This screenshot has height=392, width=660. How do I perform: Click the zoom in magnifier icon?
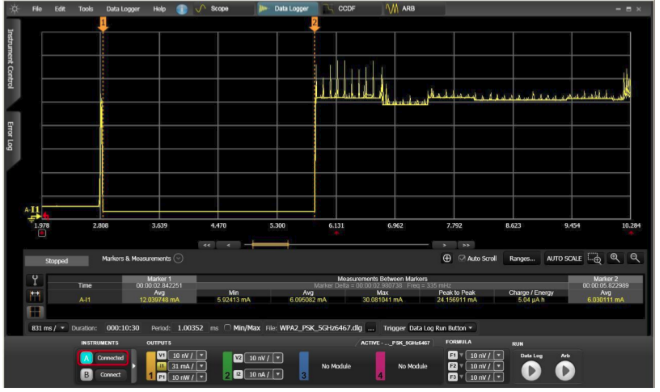(x=615, y=259)
